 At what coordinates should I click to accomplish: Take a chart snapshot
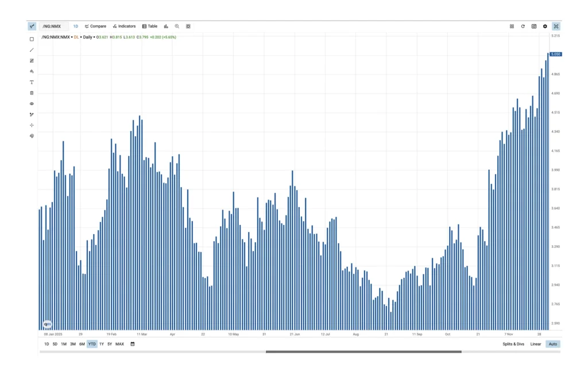coord(534,26)
